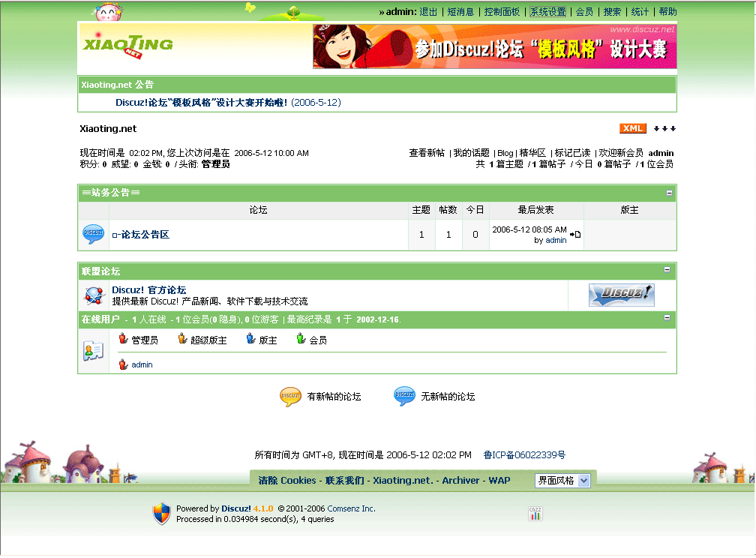The width and height of the screenshot is (756, 558).
Task: Click the red 管理员 legend icon
Action: [124, 338]
